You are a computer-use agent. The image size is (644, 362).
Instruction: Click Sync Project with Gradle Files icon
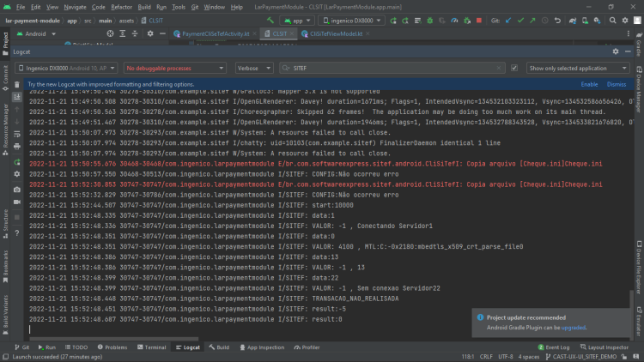click(x=573, y=21)
